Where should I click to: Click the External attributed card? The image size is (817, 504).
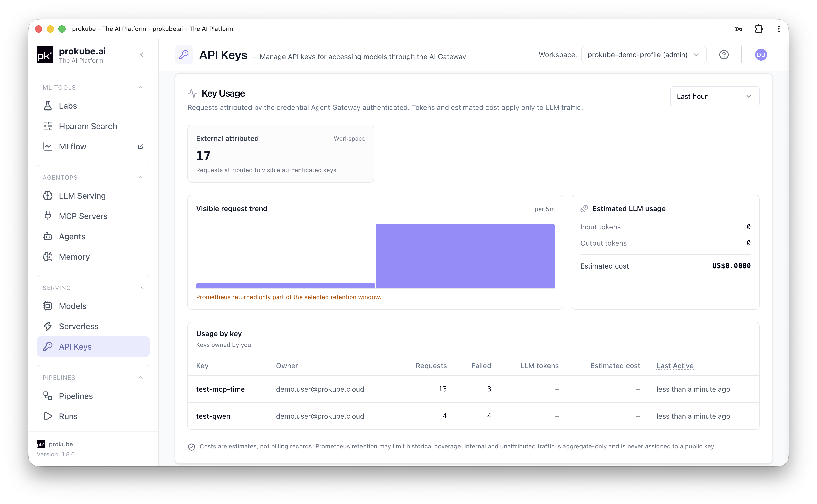point(281,154)
